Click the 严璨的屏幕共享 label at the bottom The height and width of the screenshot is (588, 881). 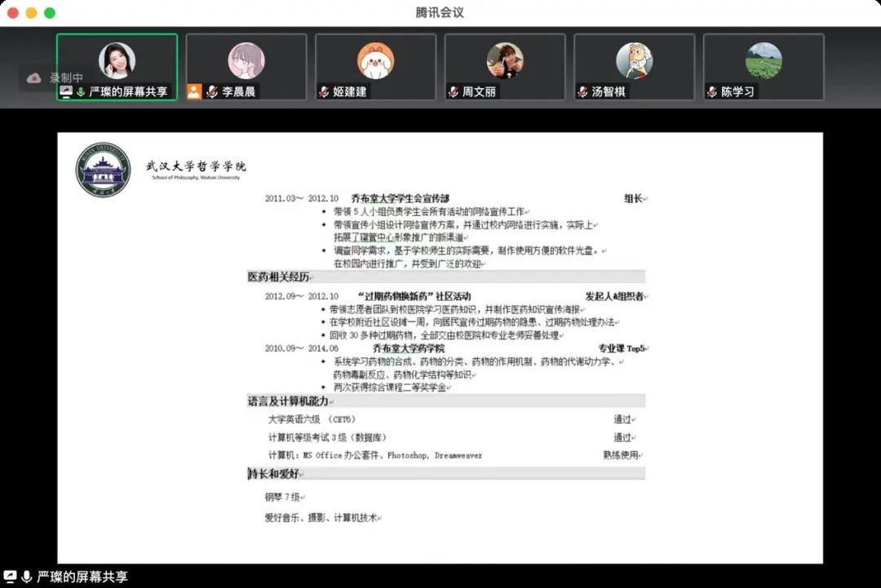click(x=82, y=577)
